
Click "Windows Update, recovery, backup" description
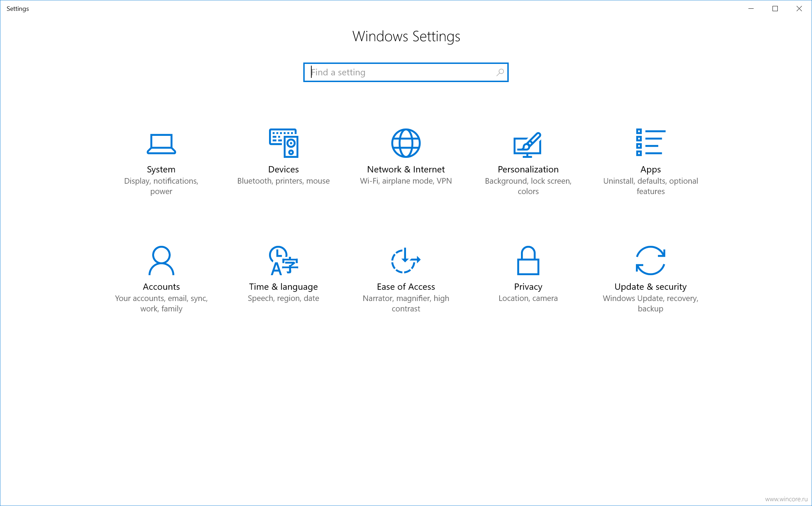point(650,303)
